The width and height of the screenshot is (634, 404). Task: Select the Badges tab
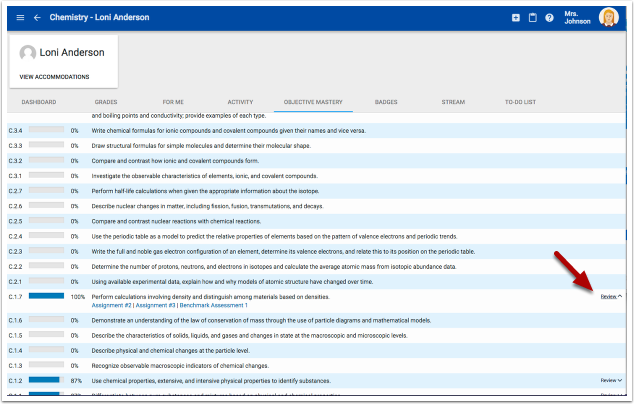tap(386, 102)
